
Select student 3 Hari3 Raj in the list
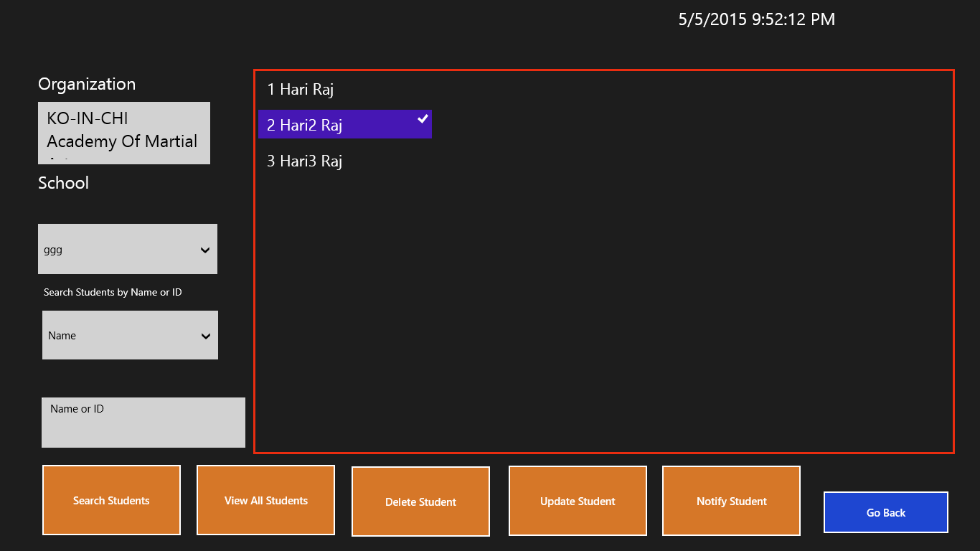tap(305, 161)
